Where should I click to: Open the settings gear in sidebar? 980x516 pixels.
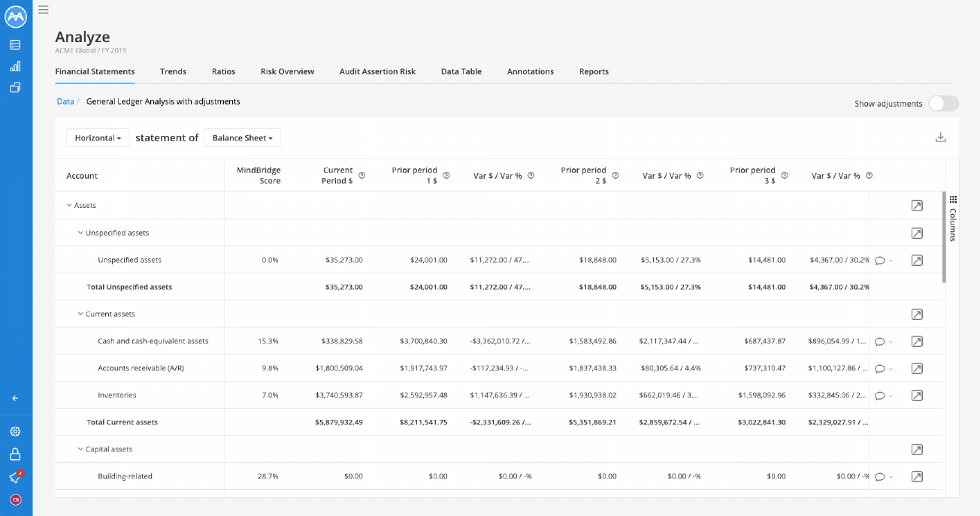pos(15,432)
